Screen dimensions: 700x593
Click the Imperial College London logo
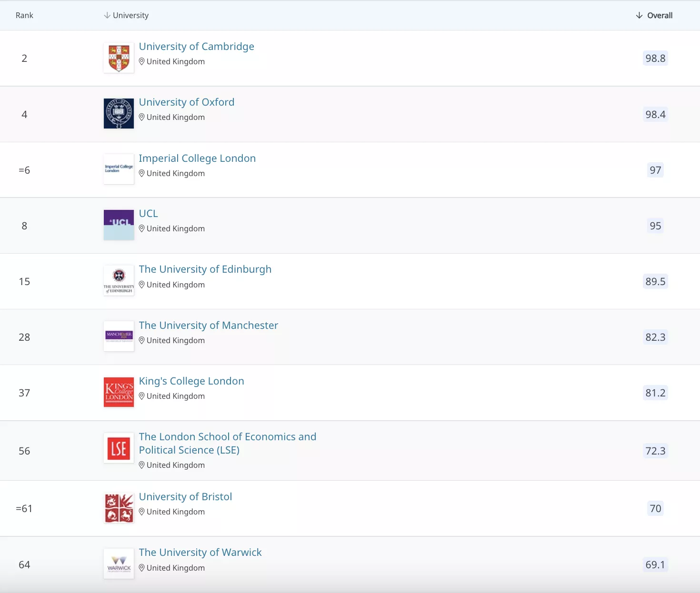[x=119, y=169]
